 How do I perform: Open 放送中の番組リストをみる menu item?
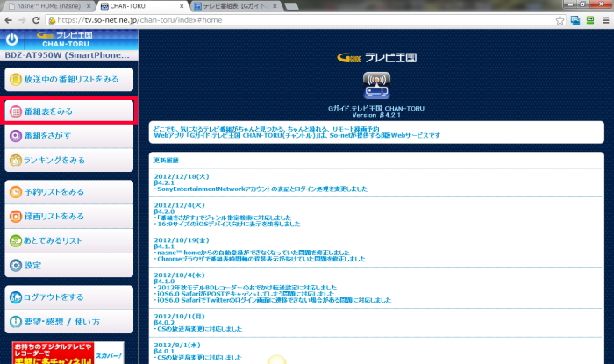coord(69,80)
